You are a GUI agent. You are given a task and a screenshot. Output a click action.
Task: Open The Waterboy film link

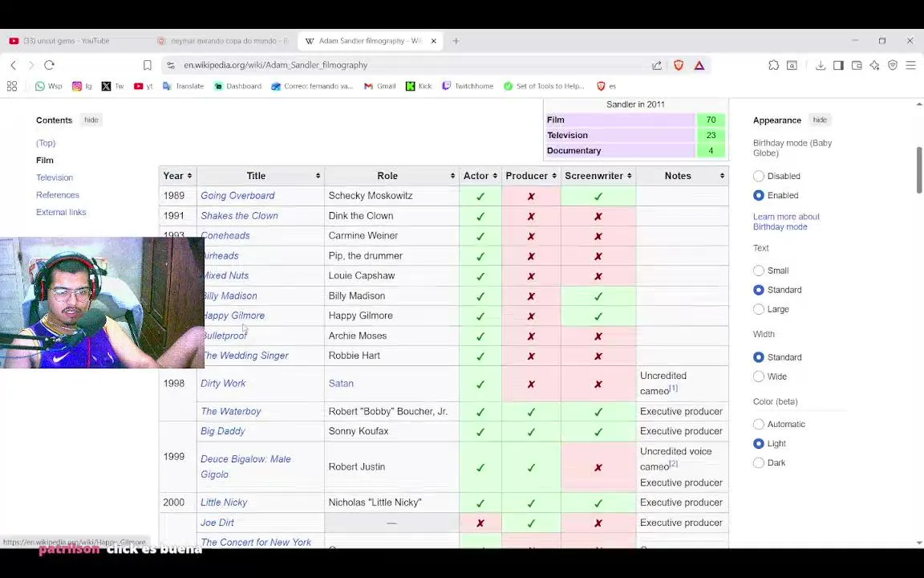pos(230,411)
